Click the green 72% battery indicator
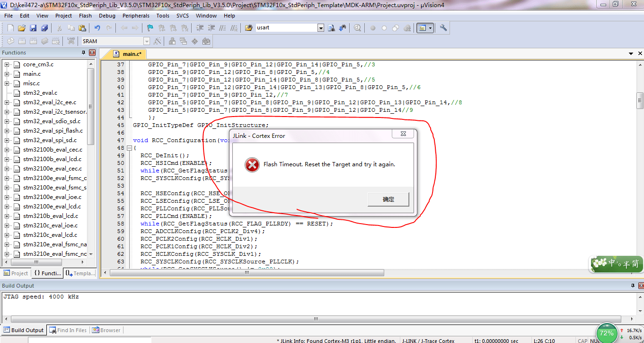The width and height of the screenshot is (644, 343). (607, 333)
